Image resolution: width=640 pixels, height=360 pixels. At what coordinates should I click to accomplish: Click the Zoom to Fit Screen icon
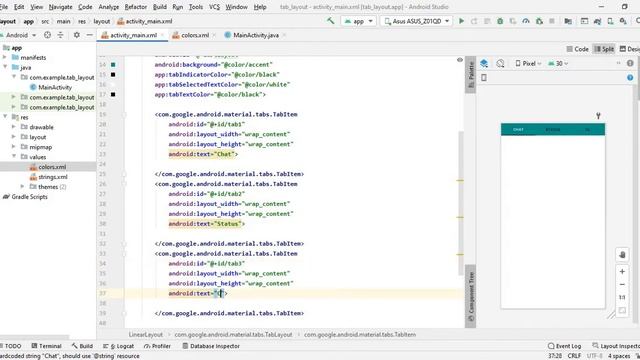[x=622, y=311]
